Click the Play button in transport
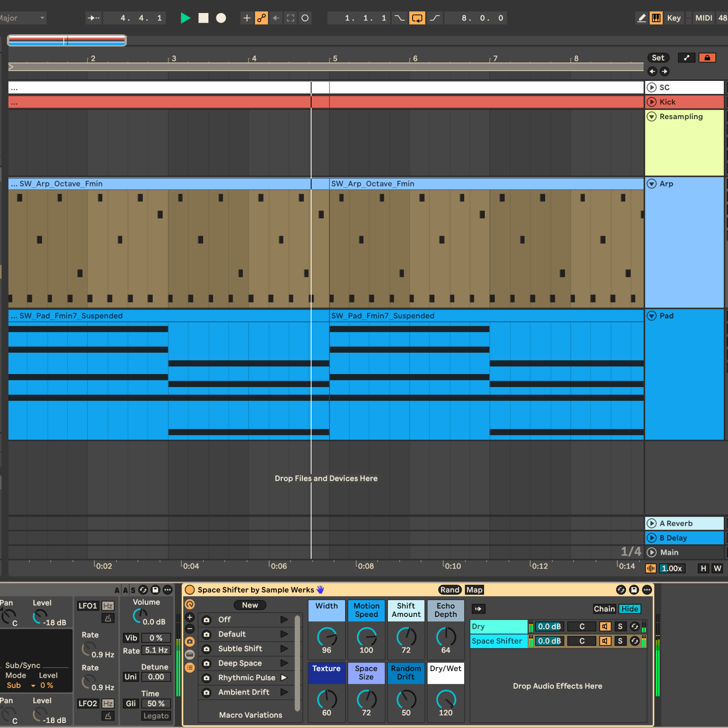The width and height of the screenshot is (728, 728). [x=185, y=18]
